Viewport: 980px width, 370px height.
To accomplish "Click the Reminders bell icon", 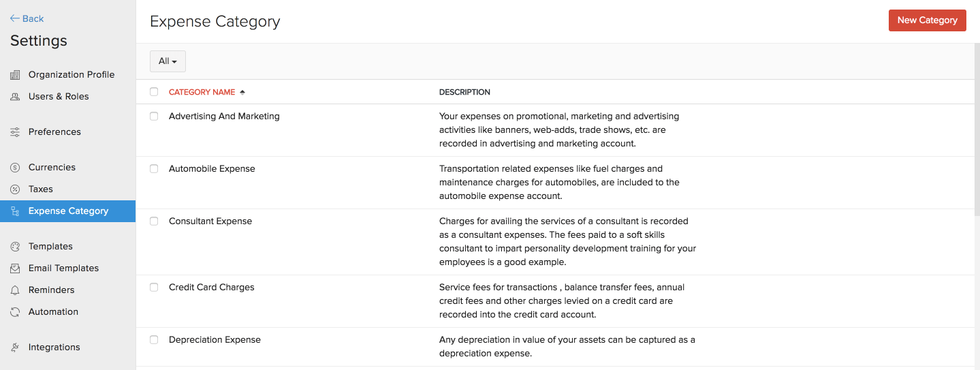I will [15, 290].
